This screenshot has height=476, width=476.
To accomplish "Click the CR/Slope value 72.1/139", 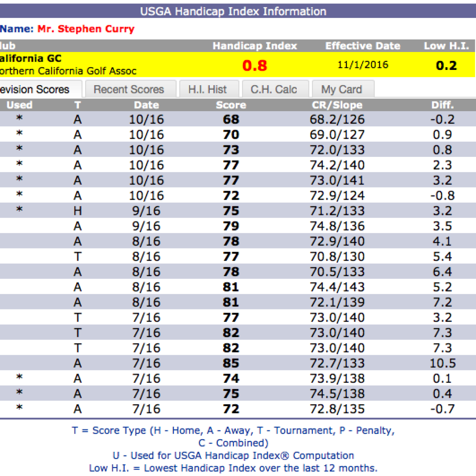I will click(337, 302).
